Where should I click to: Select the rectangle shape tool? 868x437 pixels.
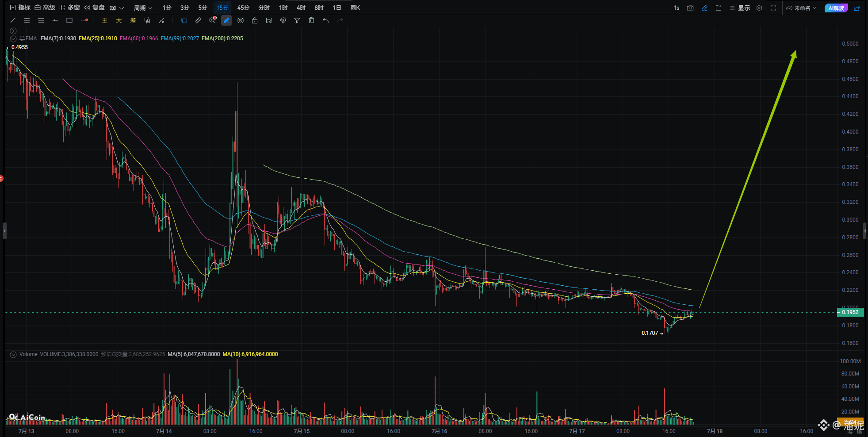(69, 20)
